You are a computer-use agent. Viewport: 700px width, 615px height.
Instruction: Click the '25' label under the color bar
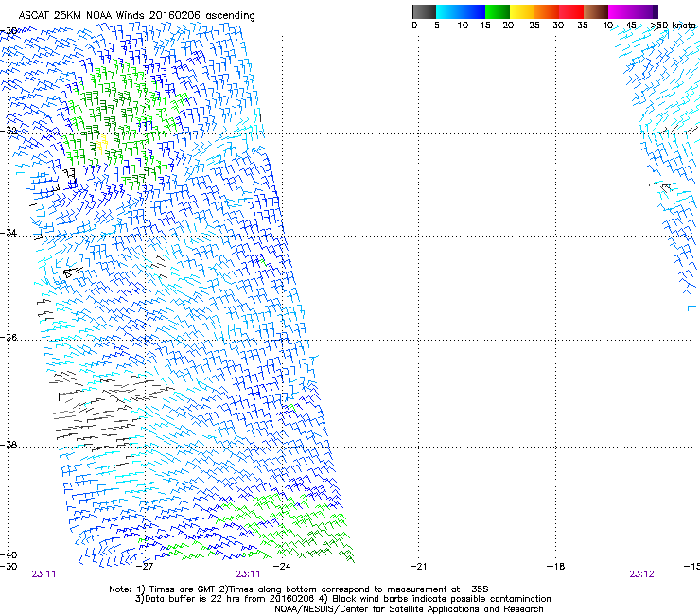[x=534, y=26]
